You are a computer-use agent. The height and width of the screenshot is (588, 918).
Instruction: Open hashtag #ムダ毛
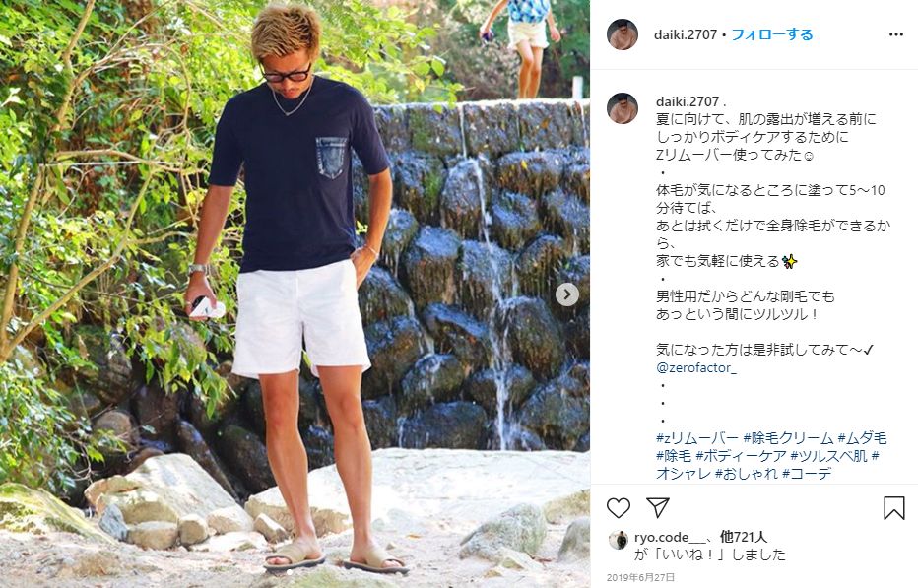pos(863,438)
